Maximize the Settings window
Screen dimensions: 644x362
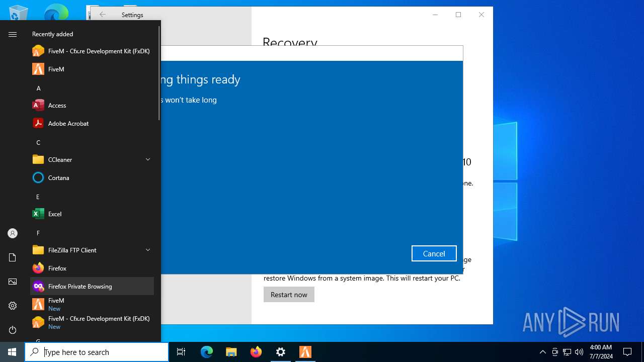click(x=458, y=15)
